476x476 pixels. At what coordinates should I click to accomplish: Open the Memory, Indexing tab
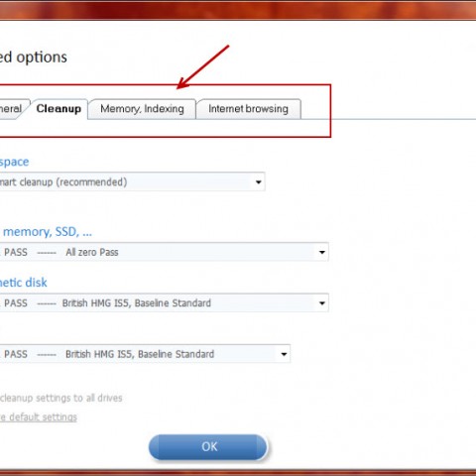(142, 109)
